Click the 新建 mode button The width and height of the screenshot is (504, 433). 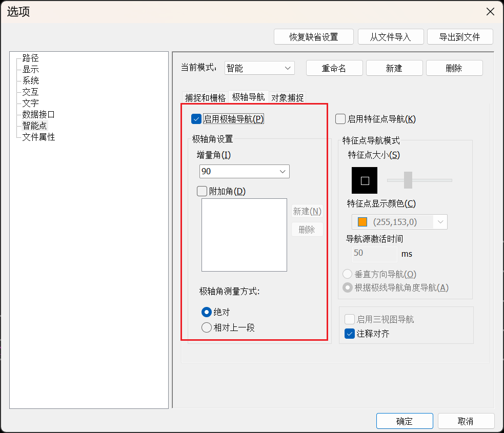[394, 68]
